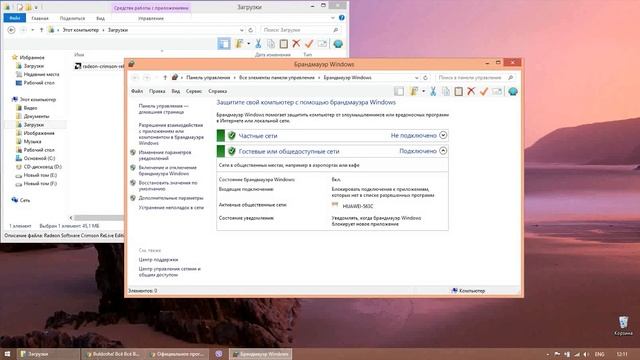Click the red X delete icon in the Firewall toolbar
640x360 pixels.
point(471,91)
